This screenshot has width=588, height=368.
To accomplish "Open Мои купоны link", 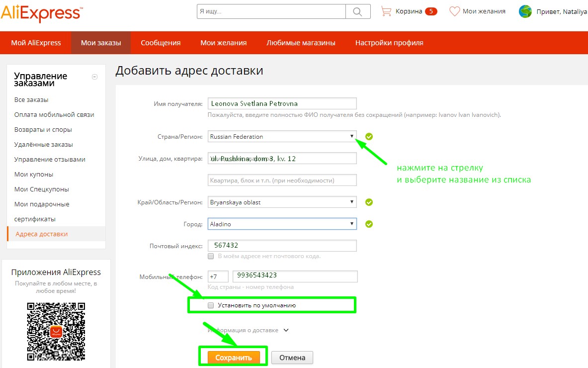I will (x=34, y=175).
